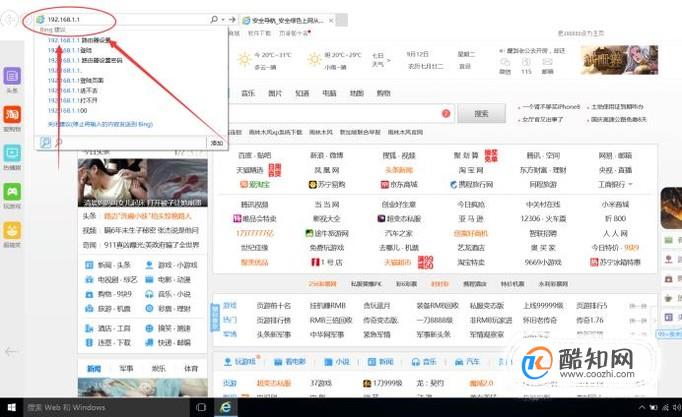The height and width of the screenshot is (417, 682).
Task: Select the 音乐 search category tab
Action: point(248,93)
